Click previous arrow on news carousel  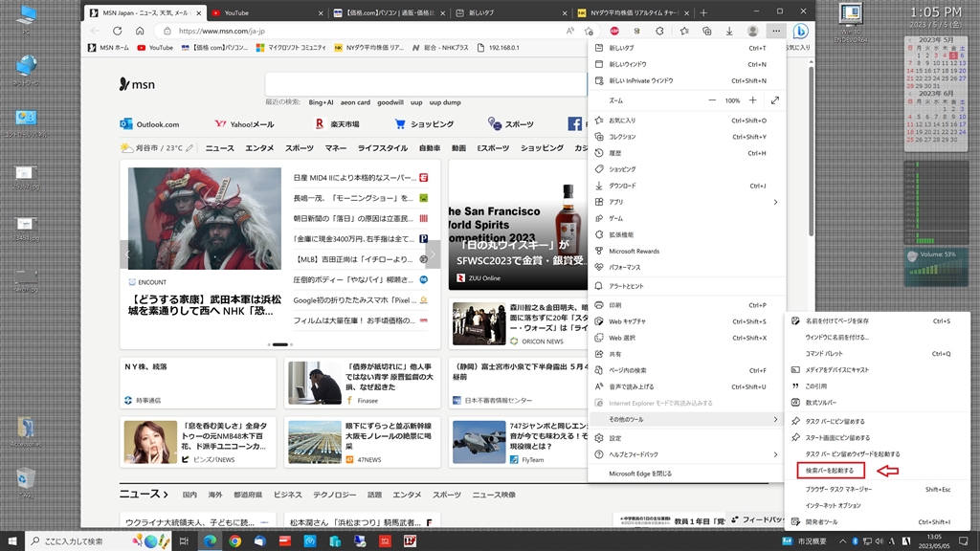pyautogui.click(x=127, y=254)
